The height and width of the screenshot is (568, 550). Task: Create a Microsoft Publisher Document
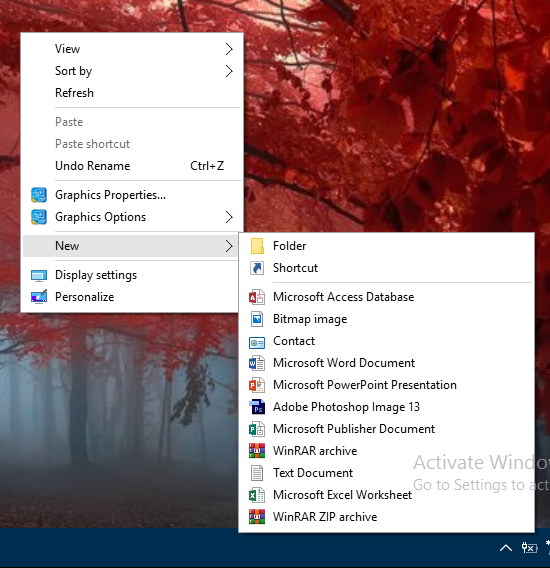click(387, 429)
